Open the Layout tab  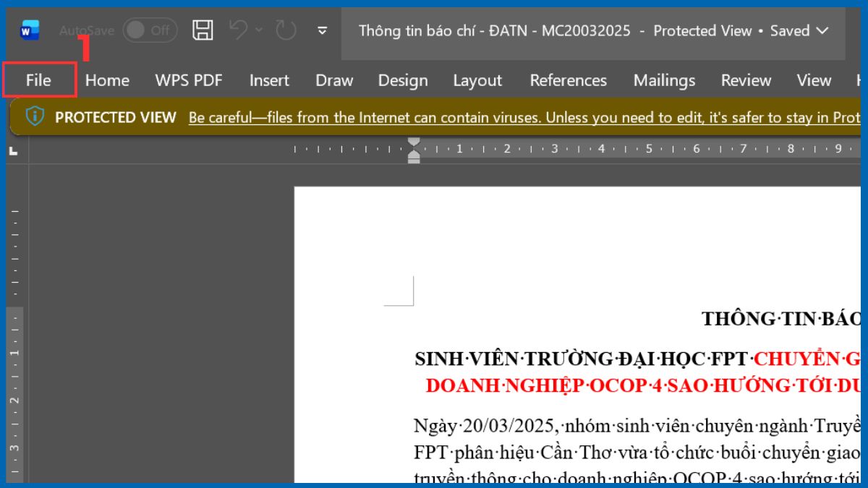point(477,80)
